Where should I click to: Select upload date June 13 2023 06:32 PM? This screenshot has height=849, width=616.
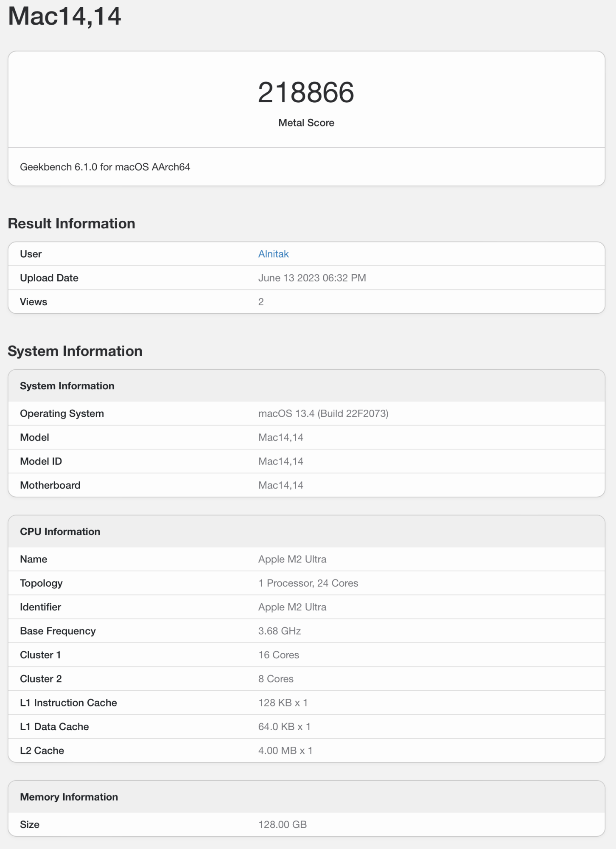tap(312, 278)
